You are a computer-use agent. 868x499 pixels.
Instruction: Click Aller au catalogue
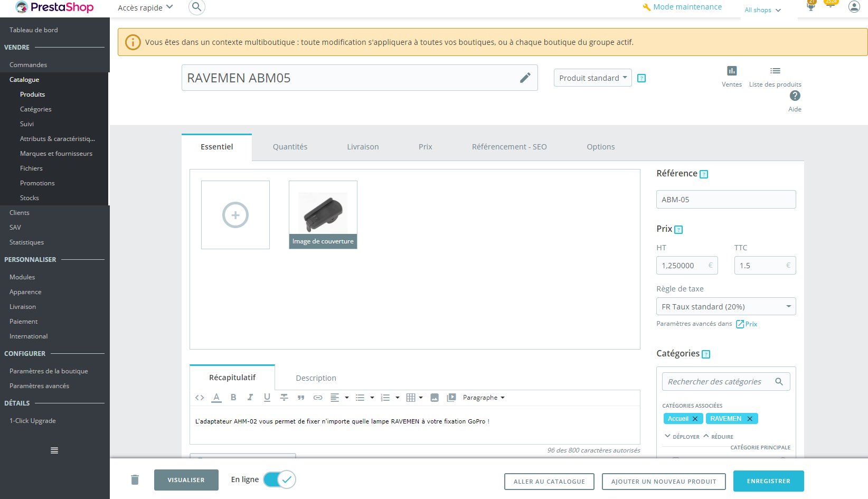click(x=549, y=481)
